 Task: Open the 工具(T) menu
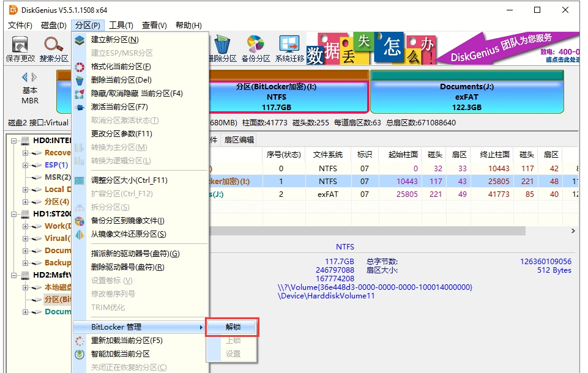[121, 25]
